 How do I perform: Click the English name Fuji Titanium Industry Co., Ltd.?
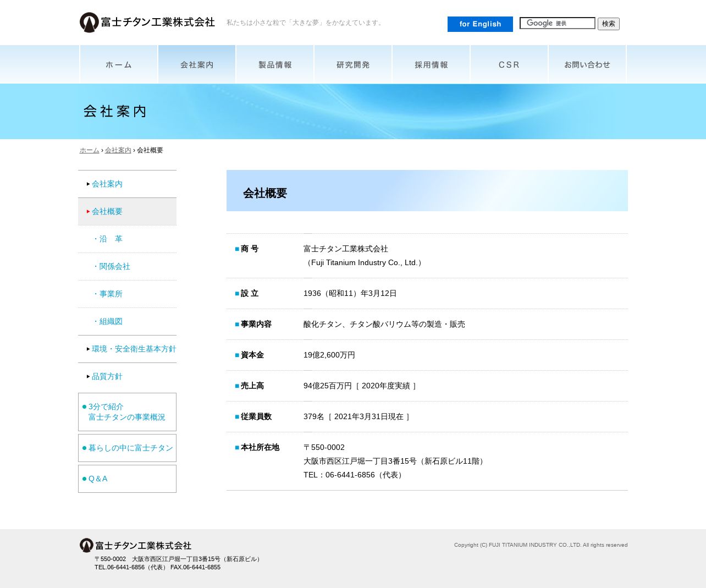coord(364,262)
